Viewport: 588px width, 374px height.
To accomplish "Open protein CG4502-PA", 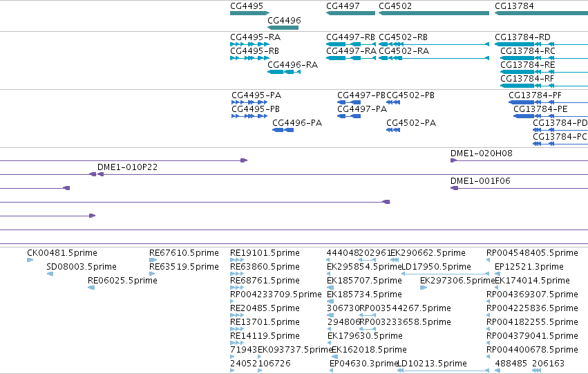I will 393,130.
